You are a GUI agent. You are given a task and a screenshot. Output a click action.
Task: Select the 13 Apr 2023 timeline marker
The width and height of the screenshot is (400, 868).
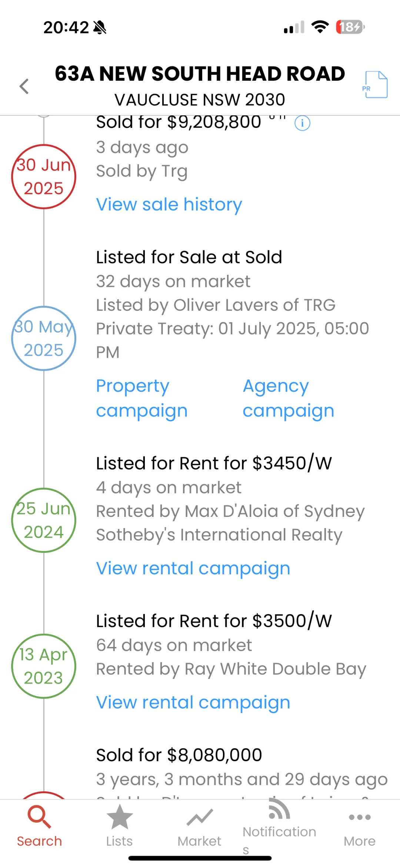44,666
